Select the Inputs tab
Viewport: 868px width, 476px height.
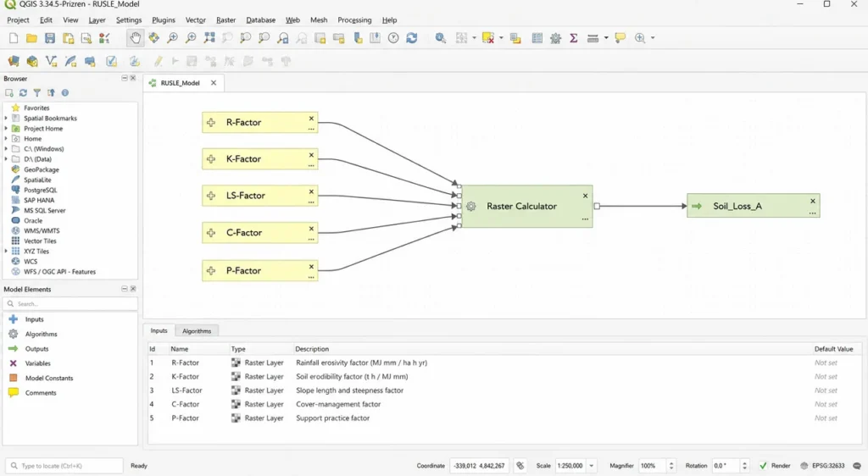pos(159,330)
